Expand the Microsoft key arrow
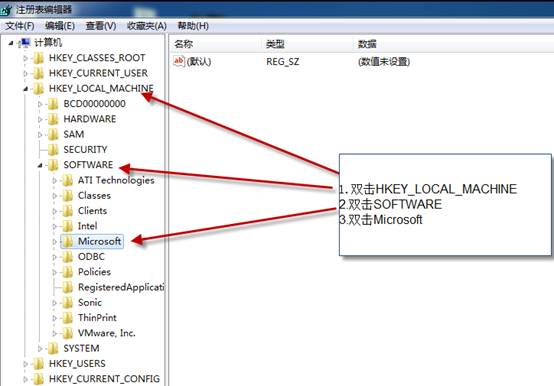Screen dimensions: 554x386 [54, 242]
